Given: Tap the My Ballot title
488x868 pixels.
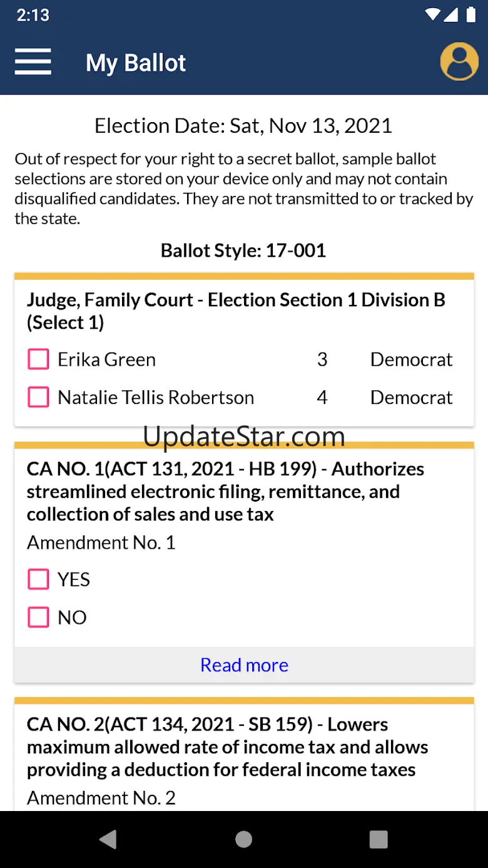Looking at the screenshot, I should [136, 63].
